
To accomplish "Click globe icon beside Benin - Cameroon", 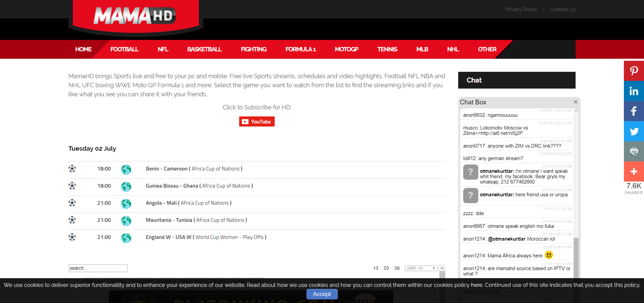I will (126, 169).
